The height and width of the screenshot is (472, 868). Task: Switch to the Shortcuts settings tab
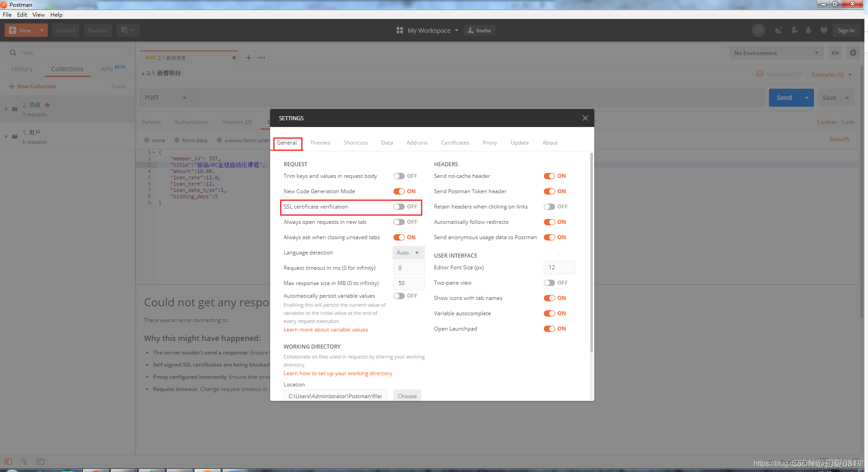(x=356, y=143)
